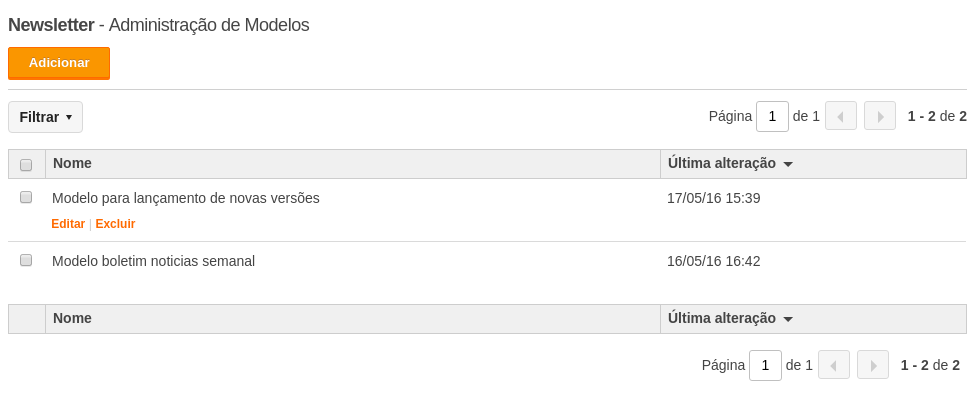Click the Nome column in table footer

pyautogui.click(x=72, y=319)
